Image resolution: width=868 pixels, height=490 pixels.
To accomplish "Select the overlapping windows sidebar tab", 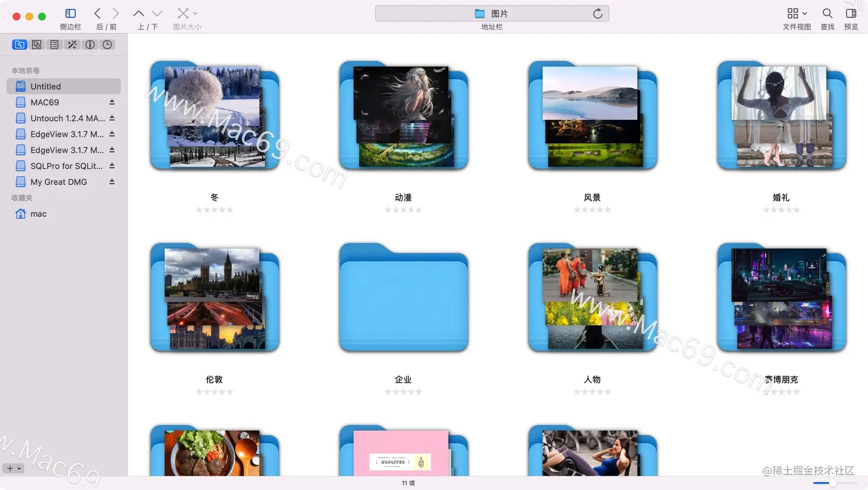I will pyautogui.click(x=37, y=44).
